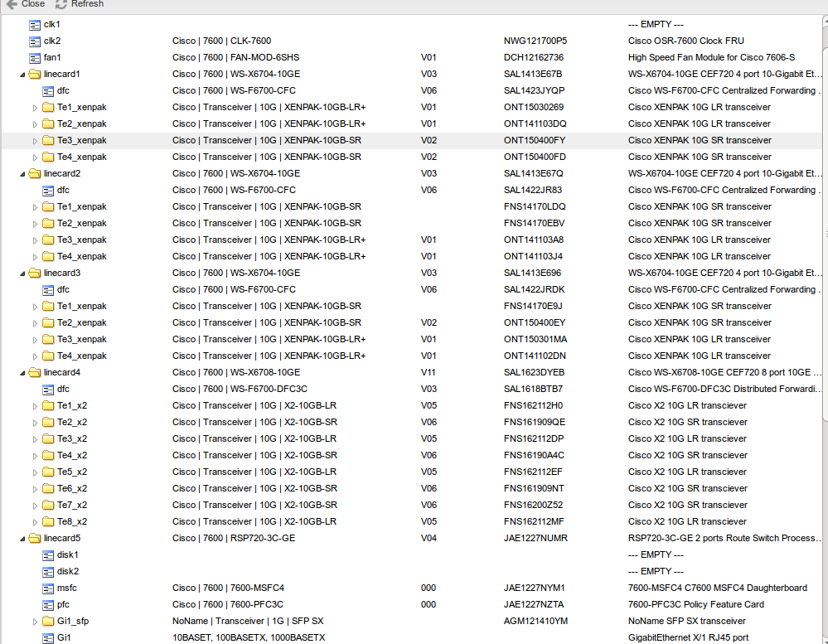The image size is (828, 644).
Task: Click the dfc icon under linecard1
Action: tap(48, 91)
